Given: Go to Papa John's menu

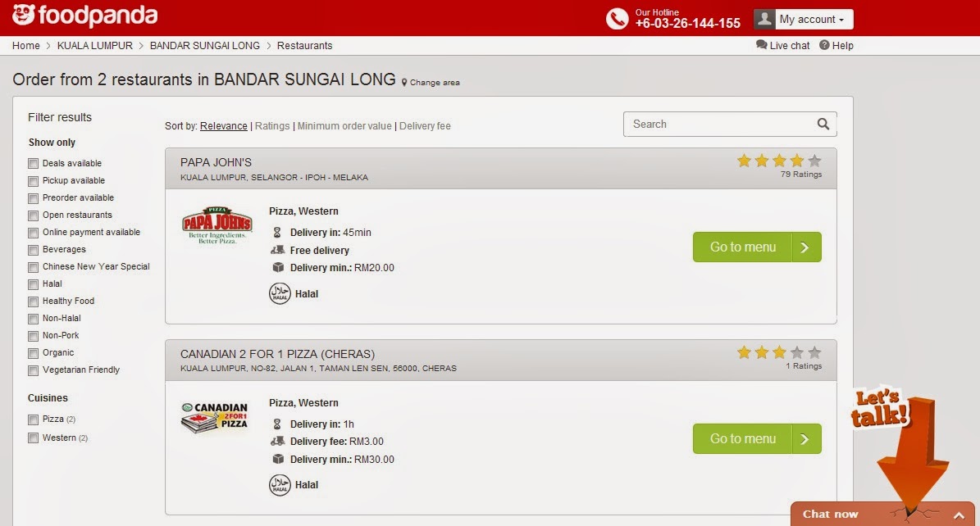Looking at the screenshot, I should [757, 247].
